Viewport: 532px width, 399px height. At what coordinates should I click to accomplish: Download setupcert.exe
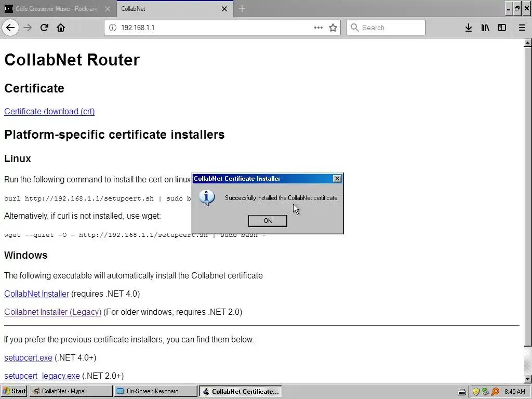click(x=28, y=357)
